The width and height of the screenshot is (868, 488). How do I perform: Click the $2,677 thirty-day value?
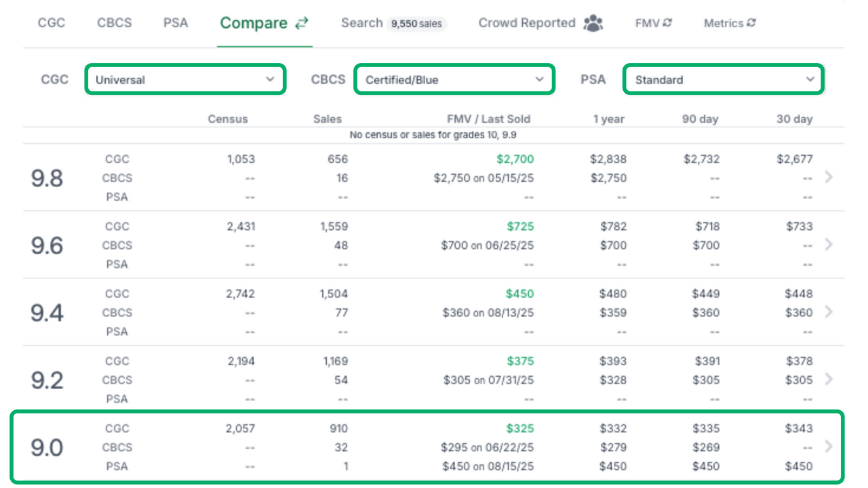pyautogui.click(x=795, y=159)
